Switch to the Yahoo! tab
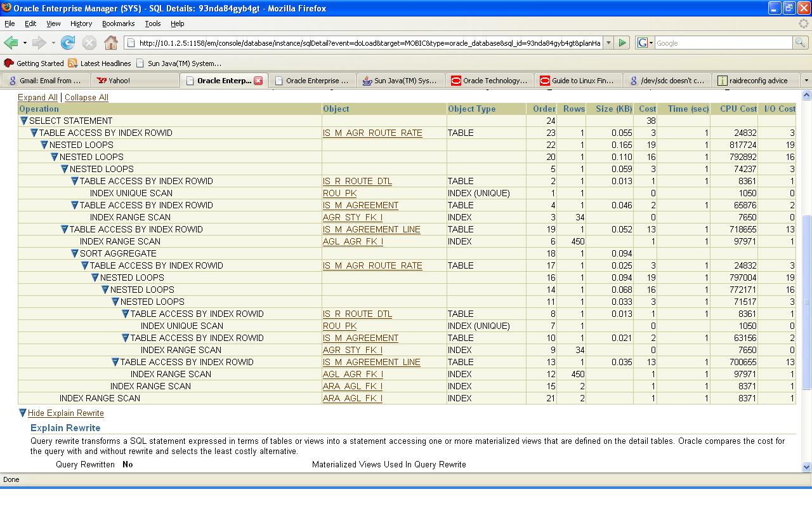812x508 pixels. coord(135,81)
